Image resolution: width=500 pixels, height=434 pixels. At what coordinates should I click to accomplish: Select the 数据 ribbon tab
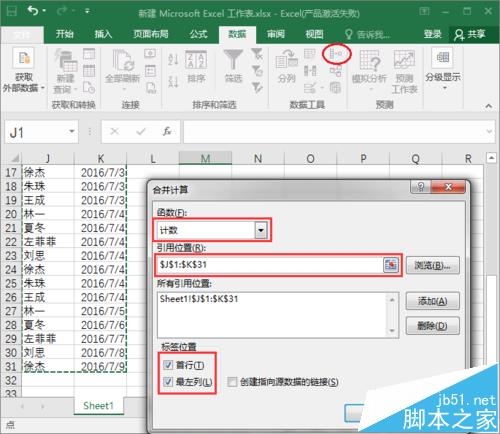point(237,35)
